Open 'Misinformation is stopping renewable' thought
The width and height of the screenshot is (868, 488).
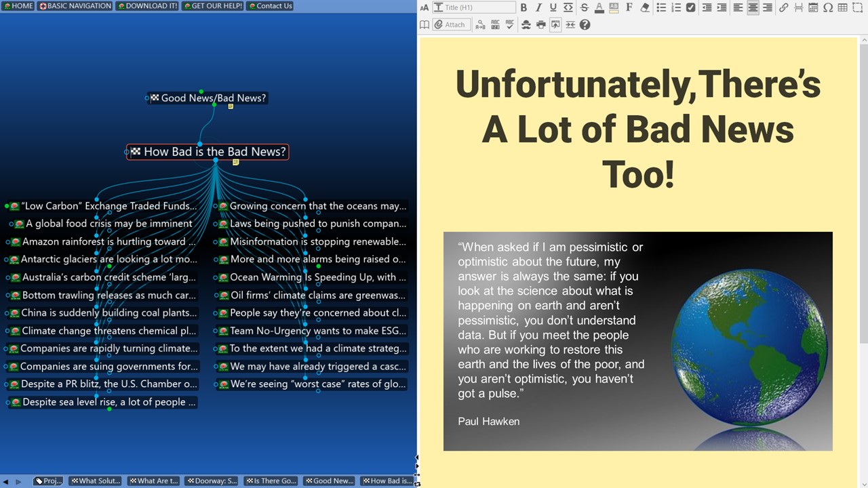click(x=312, y=241)
